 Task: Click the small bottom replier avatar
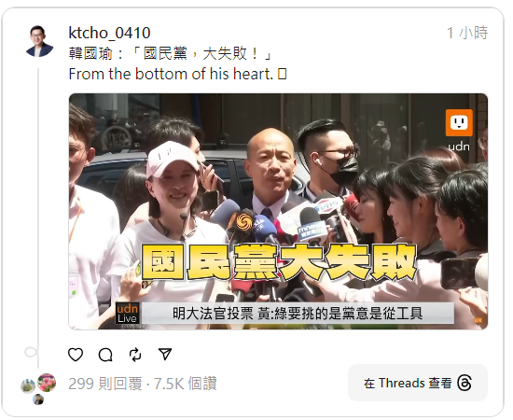click(x=38, y=399)
